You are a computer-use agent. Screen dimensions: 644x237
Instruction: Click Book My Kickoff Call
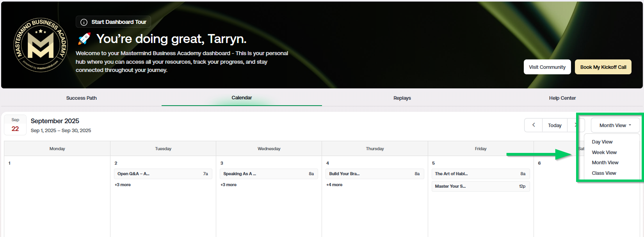(603, 67)
